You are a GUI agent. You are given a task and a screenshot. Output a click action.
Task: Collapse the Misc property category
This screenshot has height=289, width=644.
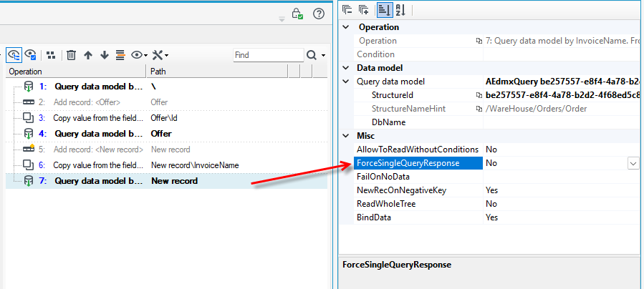coord(346,136)
